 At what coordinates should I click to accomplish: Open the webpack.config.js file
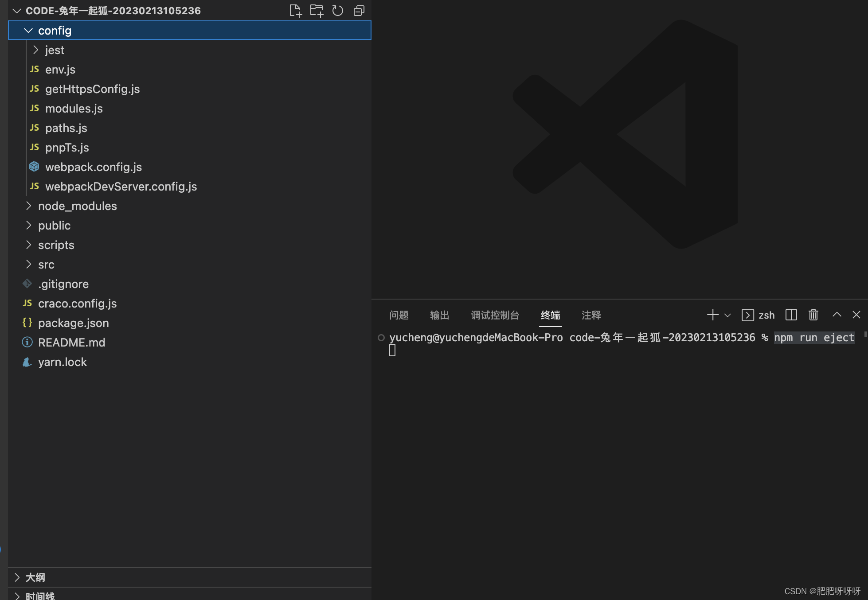(x=93, y=167)
